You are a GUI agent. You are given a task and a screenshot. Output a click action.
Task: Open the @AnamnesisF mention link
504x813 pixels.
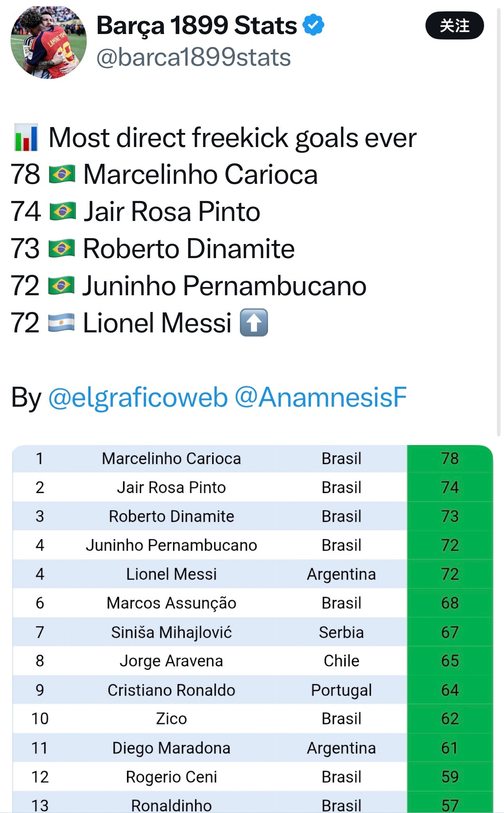(x=321, y=397)
